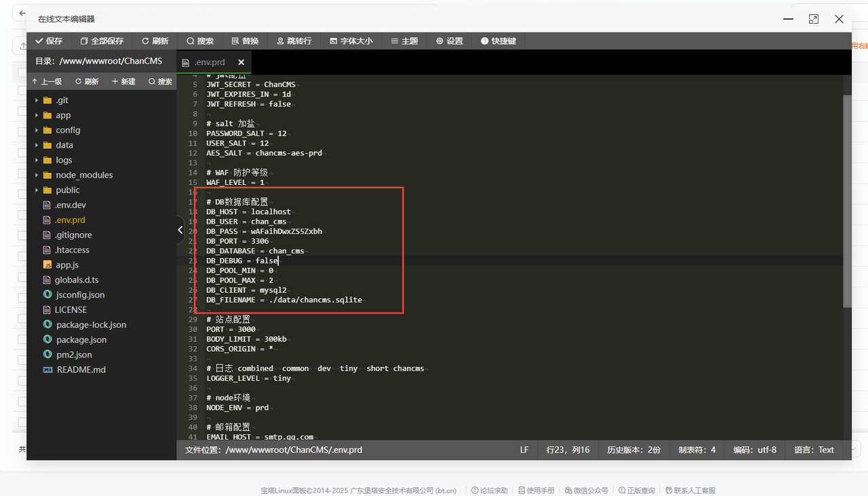The height and width of the screenshot is (496, 868).
Task: Open package.json from the file tree
Action: tap(80, 339)
